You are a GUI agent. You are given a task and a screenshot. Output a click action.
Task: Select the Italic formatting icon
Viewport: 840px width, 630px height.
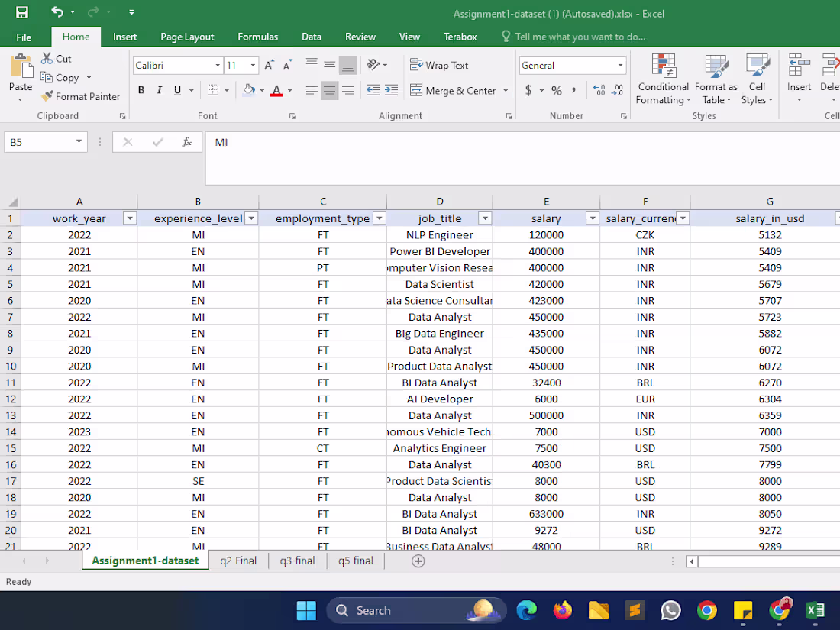159,89
